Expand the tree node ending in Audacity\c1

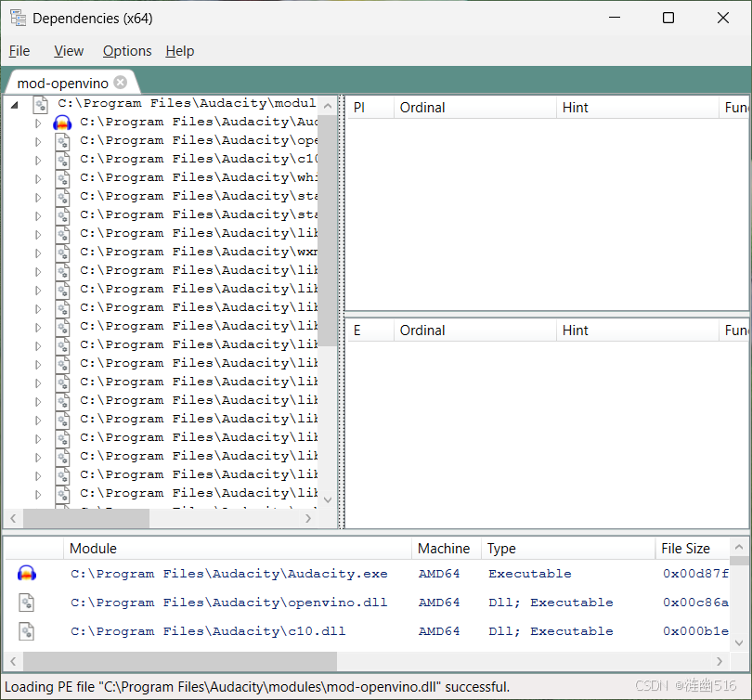point(38,161)
